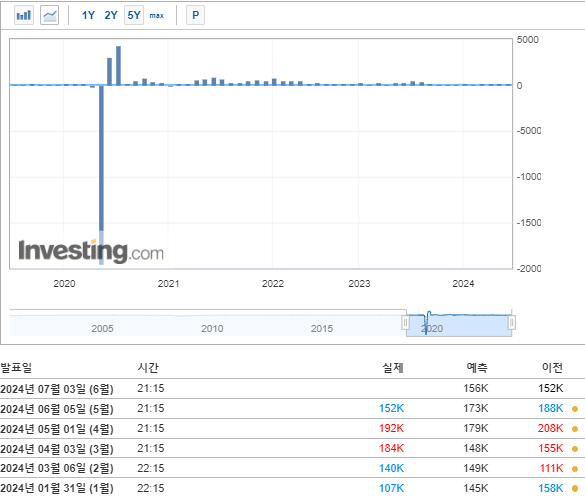Click the orange dot beside 188K
Screen dimensions: 585x501
tap(575, 409)
